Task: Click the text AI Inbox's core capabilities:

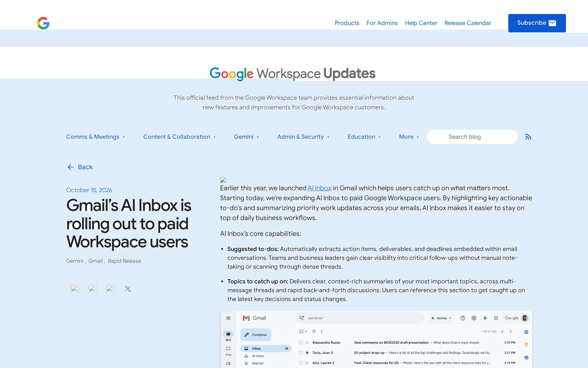Action: [x=261, y=234]
